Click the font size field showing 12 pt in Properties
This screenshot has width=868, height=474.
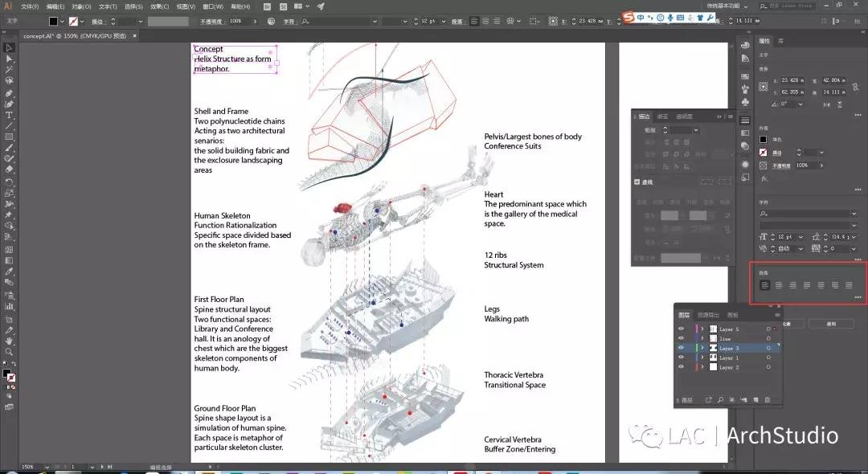click(x=787, y=237)
